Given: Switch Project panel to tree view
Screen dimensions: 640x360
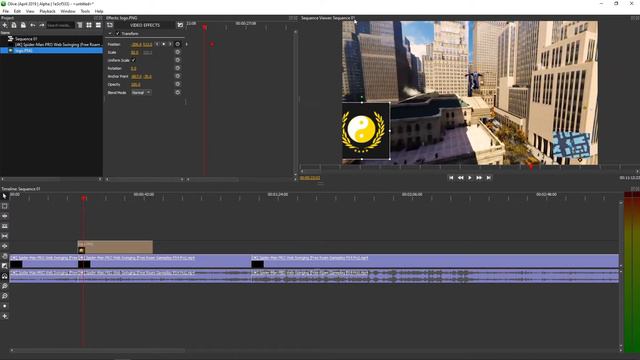Looking at the screenshot, I should (x=80, y=25).
